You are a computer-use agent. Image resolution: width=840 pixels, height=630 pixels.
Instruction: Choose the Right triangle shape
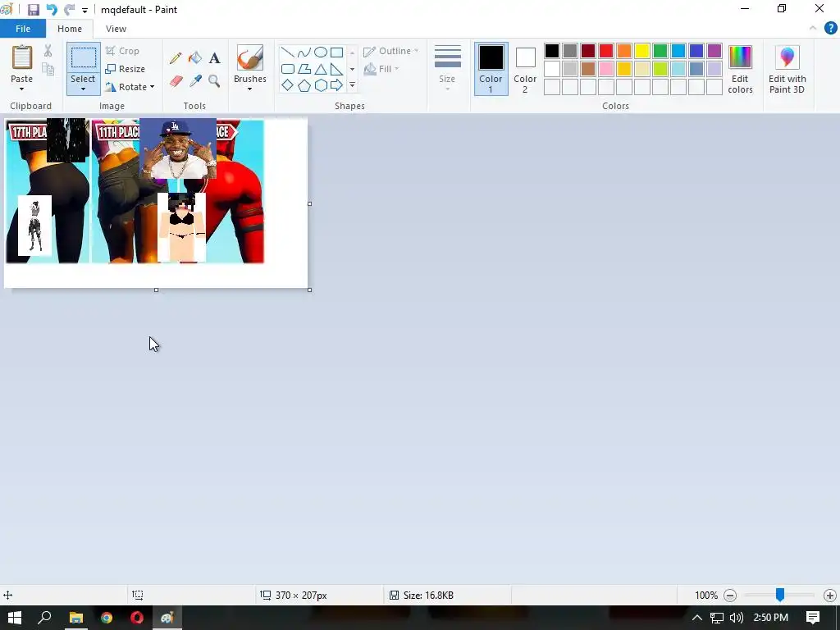(x=336, y=69)
